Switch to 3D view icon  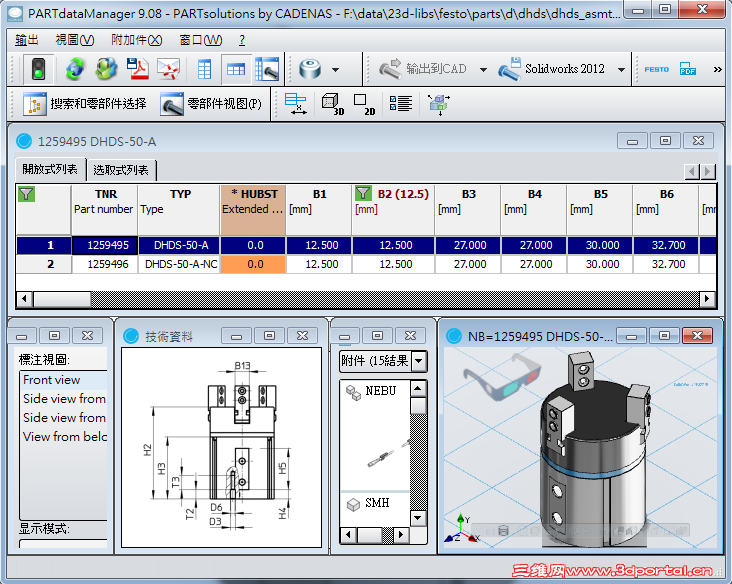coord(332,104)
